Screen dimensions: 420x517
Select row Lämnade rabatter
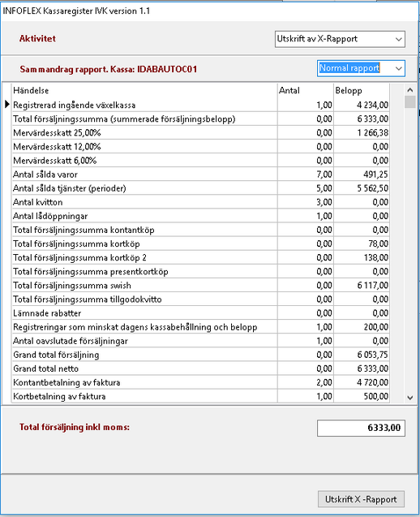[x=200, y=313]
